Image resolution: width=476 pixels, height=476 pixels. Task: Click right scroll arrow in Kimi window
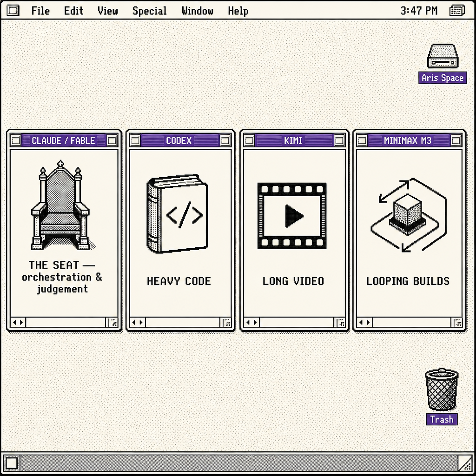coord(255,323)
